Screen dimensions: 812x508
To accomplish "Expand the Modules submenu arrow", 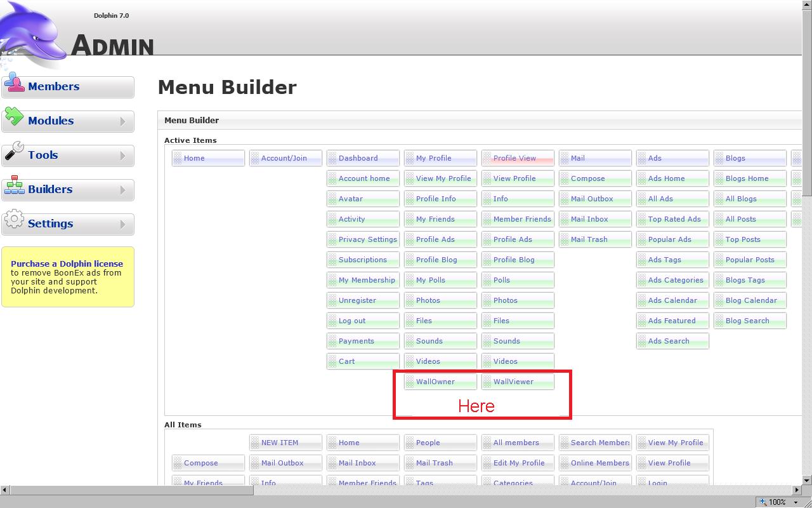I will pyautogui.click(x=123, y=121).
